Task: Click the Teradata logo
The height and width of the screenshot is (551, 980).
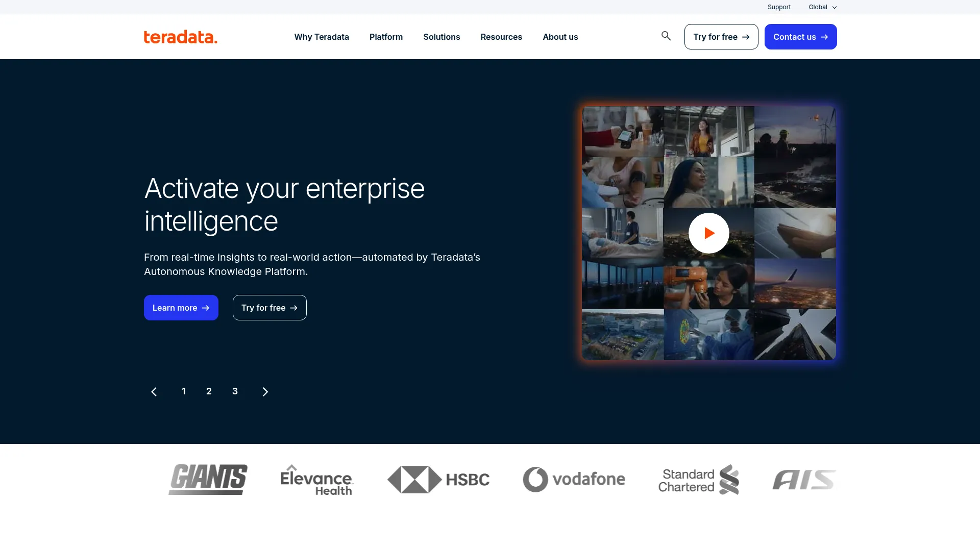Action: coord(180,37)
